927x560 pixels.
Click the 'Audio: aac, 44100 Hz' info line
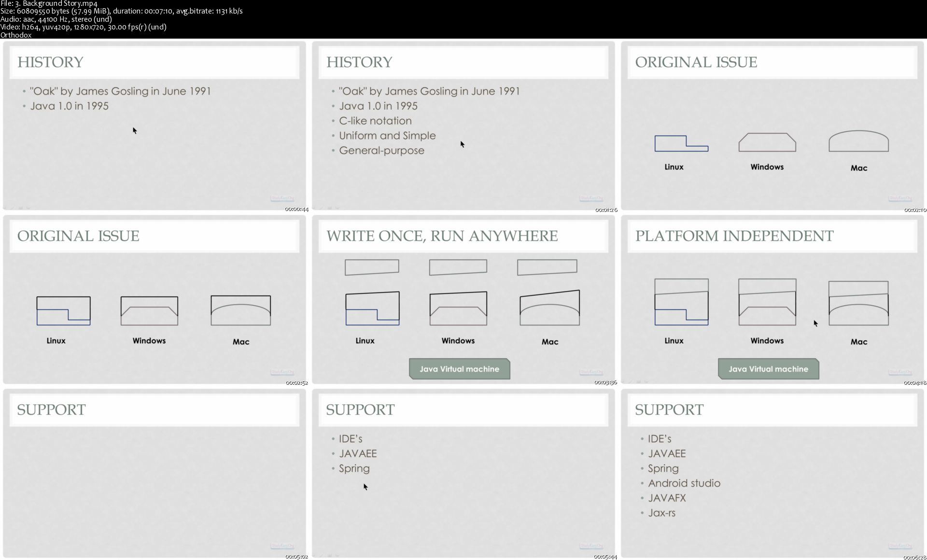click(56, 19)
